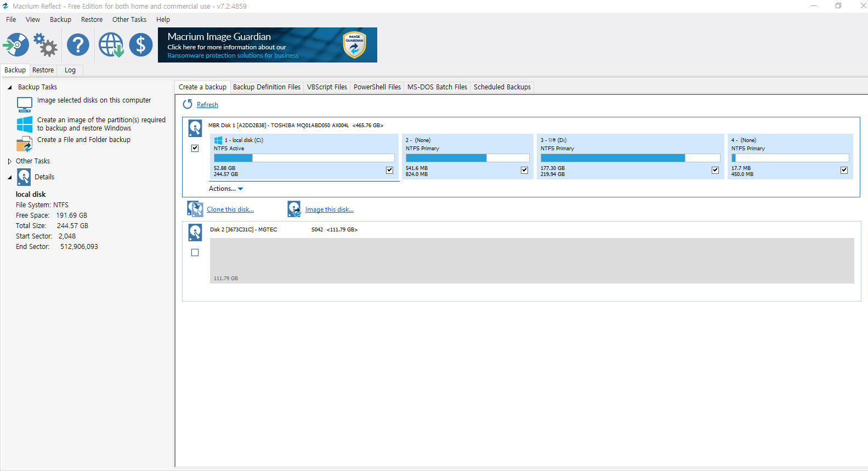Select the Backup main tab

tap(15, 70)
